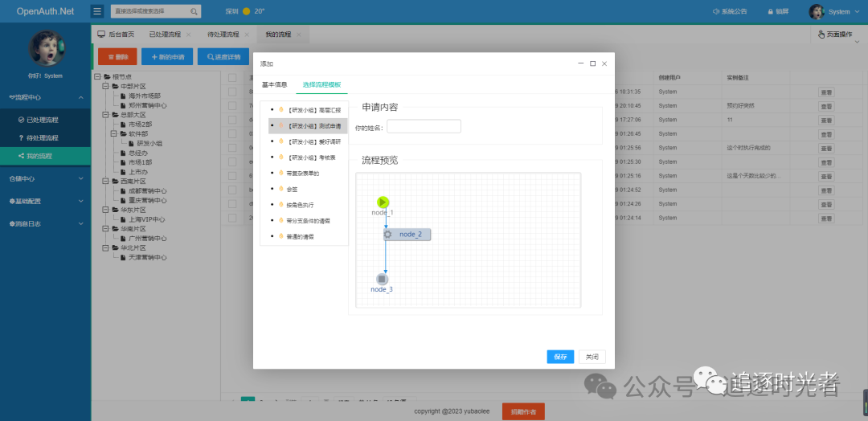Open the 页面操作 dropdown
The width and height of the screenshot is (868, 421).
(x=835, y=35)
